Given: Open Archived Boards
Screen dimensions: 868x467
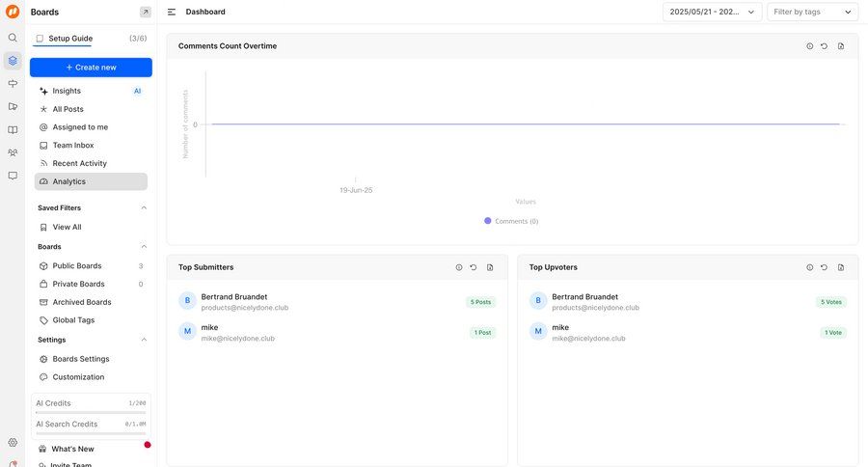Looking at the screenshot, I should coord(91,302).
